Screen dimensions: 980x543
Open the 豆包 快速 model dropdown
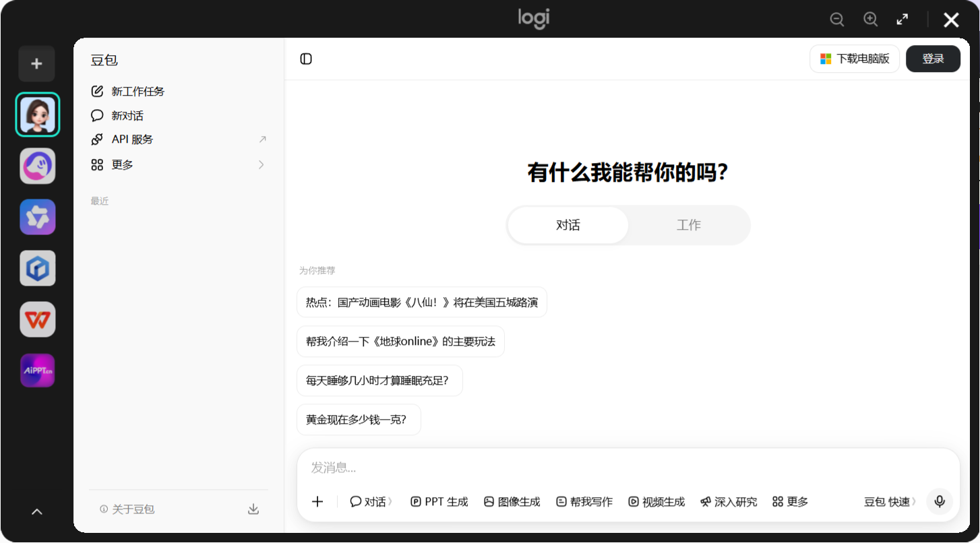click(890, 502)
